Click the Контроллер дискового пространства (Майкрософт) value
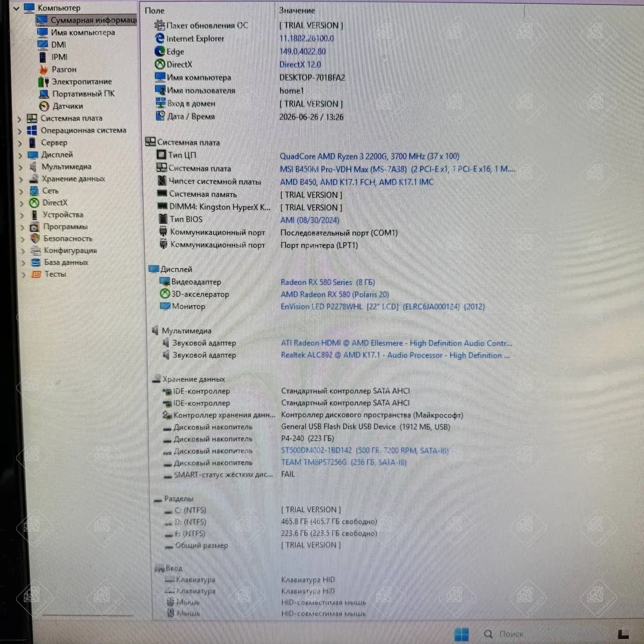This screenshot has height=644, width=644. 372,415
